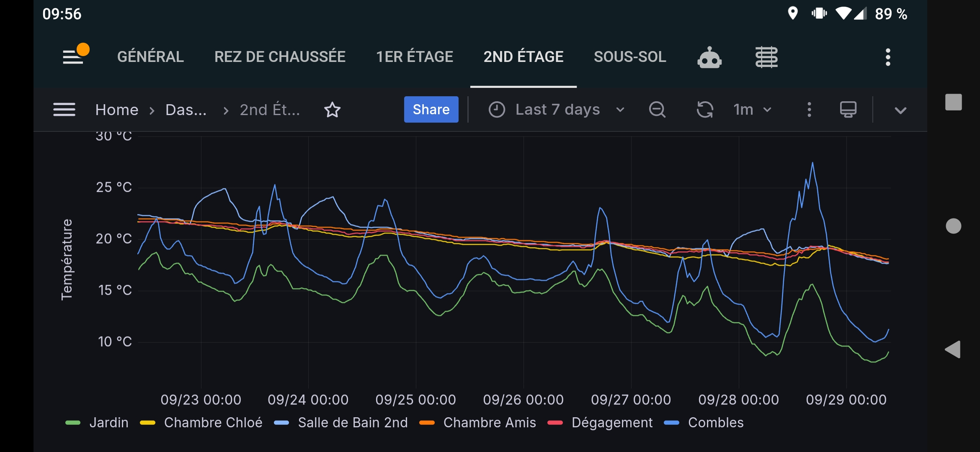
Task: Toggle Jardin series visibility in legend
Action: pyautogui.click(x=97, y=423)
